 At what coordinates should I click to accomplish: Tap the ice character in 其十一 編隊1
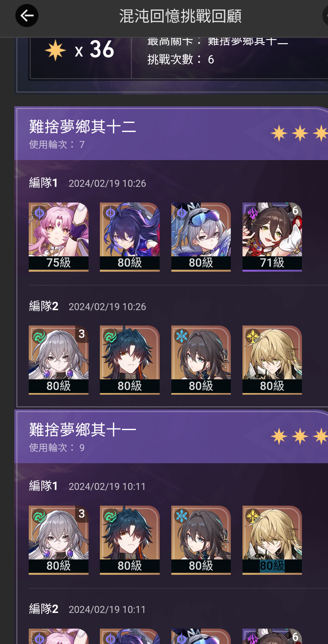pos(201,540)
